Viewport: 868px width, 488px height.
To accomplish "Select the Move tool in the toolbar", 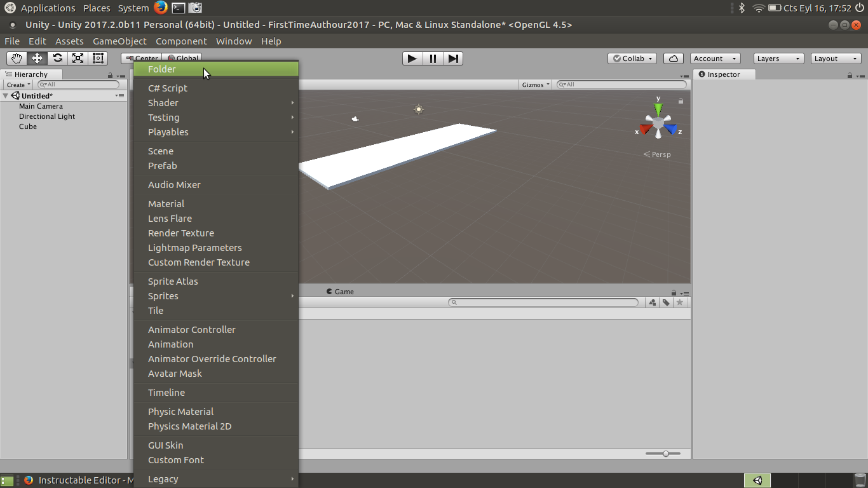I will click(37, 58).
